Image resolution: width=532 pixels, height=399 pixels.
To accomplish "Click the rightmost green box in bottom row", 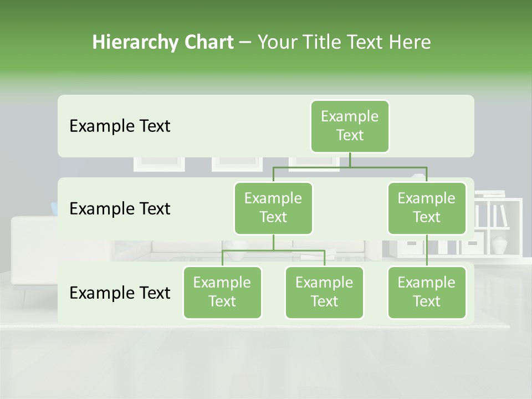I will coord(427,293).
